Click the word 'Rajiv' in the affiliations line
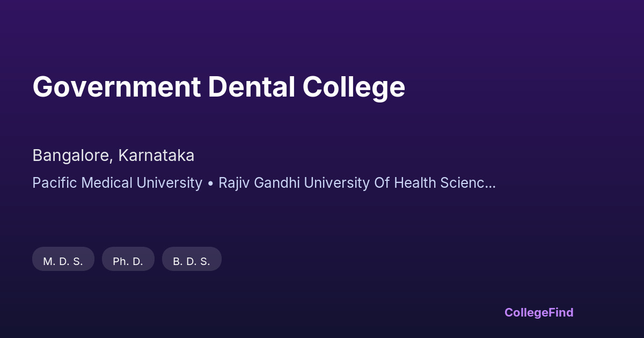Viewport: 644px width, 338px height. [234, 183]
